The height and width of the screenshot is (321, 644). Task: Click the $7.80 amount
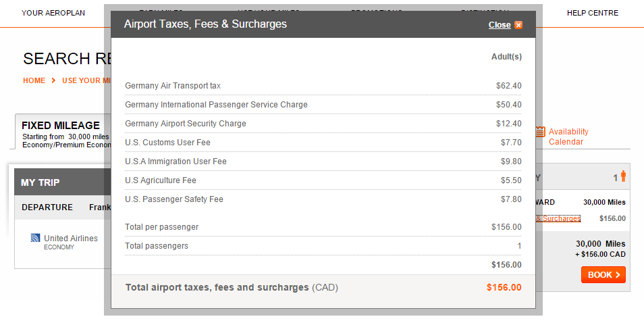click(x=511, y=199)
